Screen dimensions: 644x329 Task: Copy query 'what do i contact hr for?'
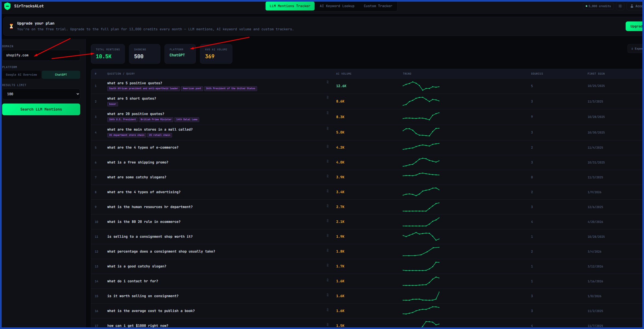327,280
